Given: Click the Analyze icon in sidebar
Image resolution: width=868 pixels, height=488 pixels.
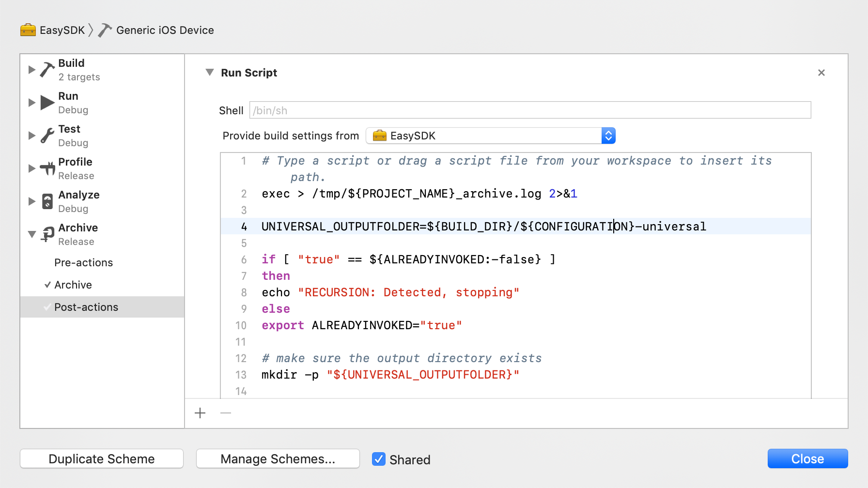Looking at the screenshot, I should pyautogui.click(x=47, y=201).
